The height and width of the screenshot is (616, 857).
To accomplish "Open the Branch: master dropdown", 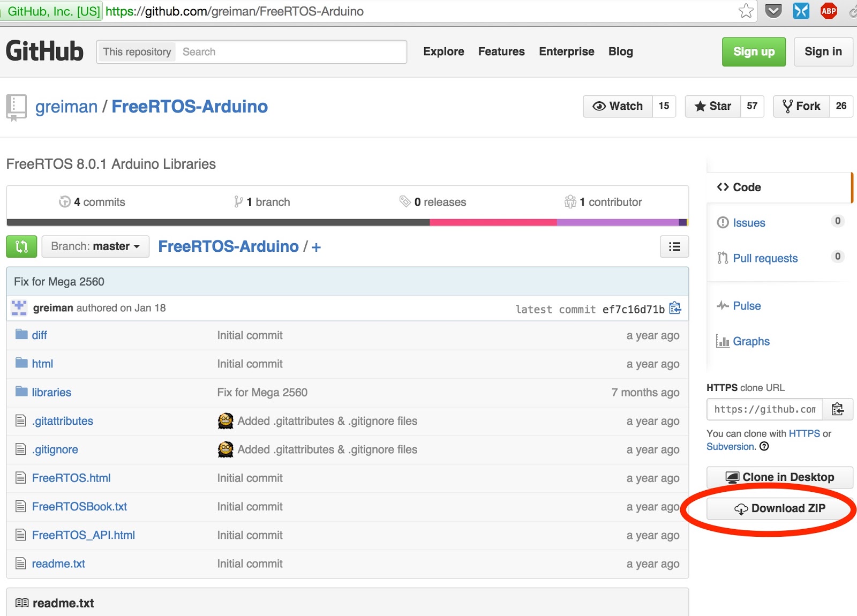I will pos(95,246).
